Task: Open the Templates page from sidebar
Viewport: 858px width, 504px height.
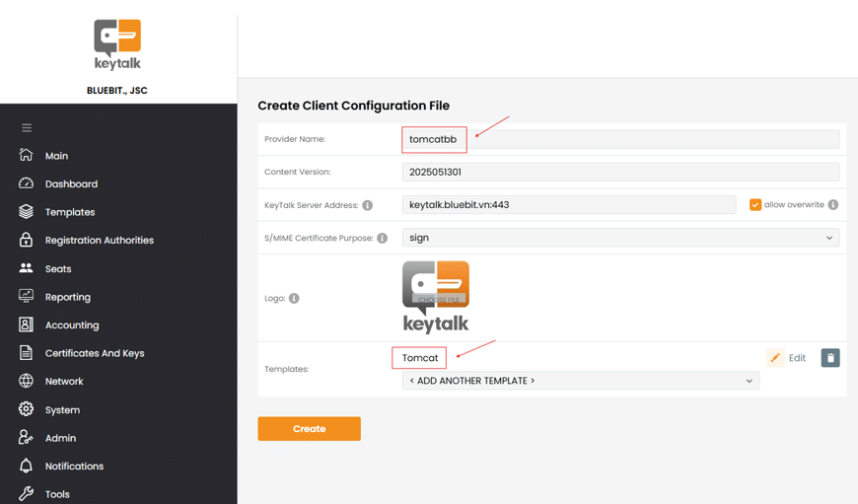Action: coord(69,212)
